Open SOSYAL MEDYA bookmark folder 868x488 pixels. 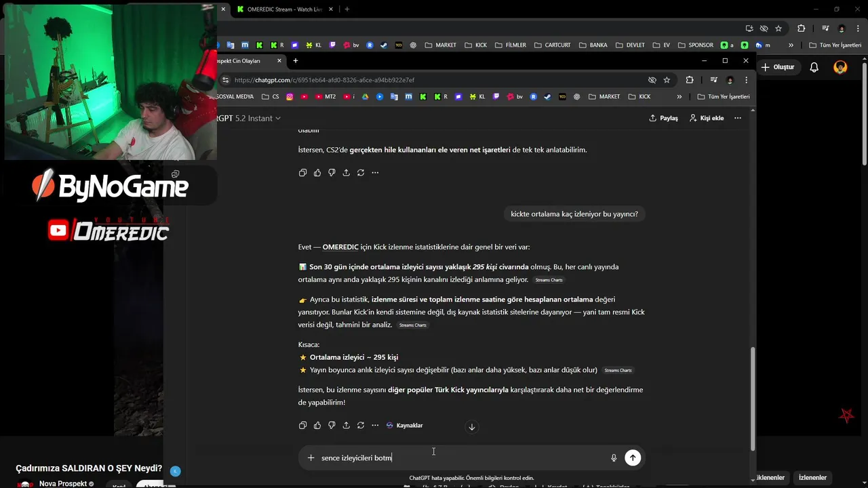235,97
